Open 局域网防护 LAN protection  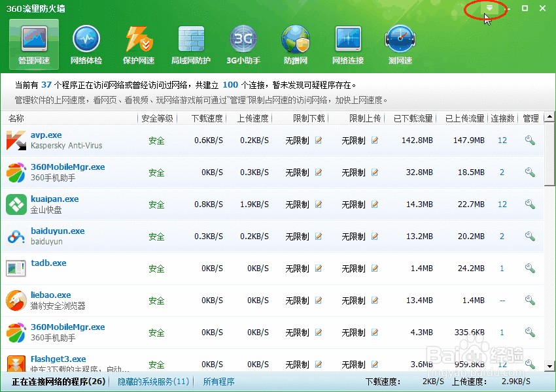click(x=190, y=44)
